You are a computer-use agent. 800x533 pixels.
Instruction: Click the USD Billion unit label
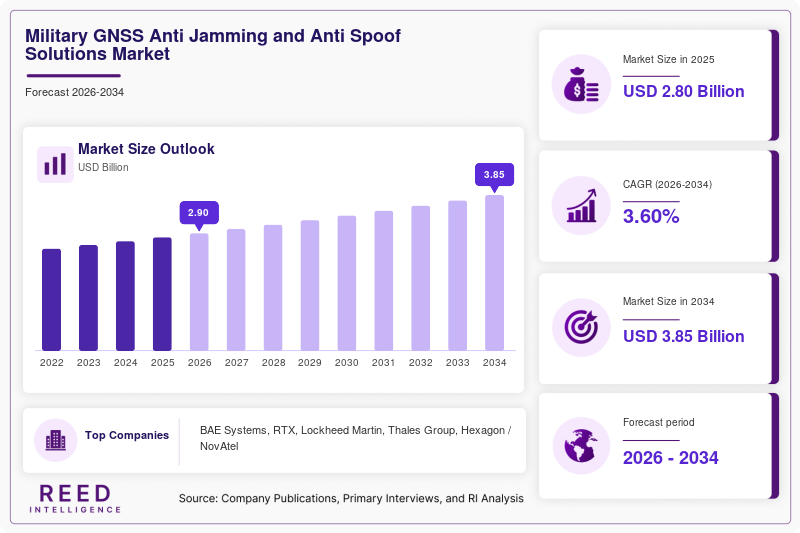pos(103,167)
